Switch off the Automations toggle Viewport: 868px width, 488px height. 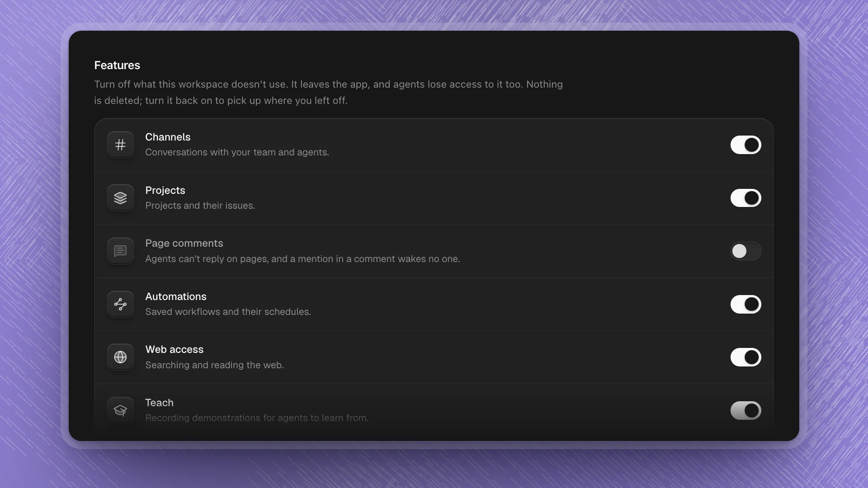coord(746,304)
